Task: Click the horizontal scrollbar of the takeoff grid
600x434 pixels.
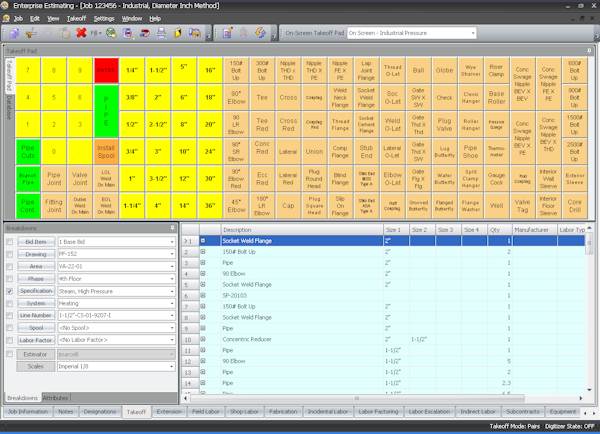Action: (x=357, y=398)
